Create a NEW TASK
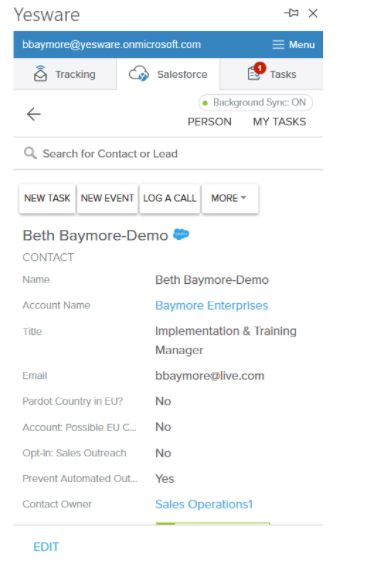Screen dimensions: 378x577 (x=47, y=198)
